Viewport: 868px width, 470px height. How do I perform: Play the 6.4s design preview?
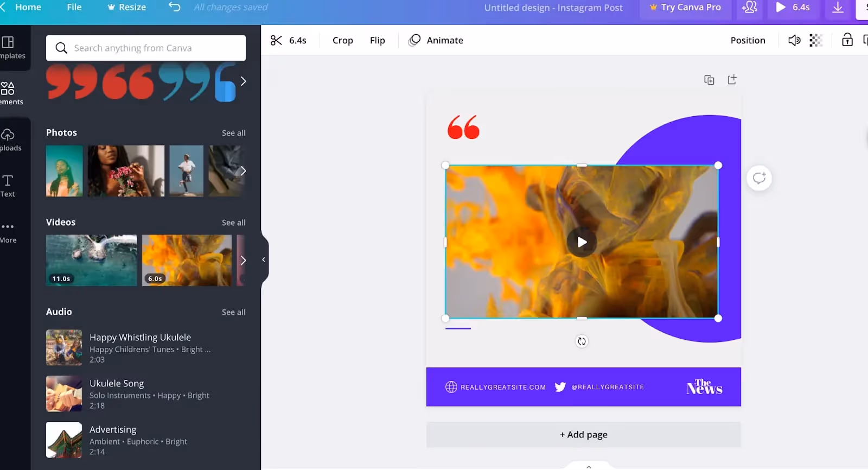[x=793, y=8]
